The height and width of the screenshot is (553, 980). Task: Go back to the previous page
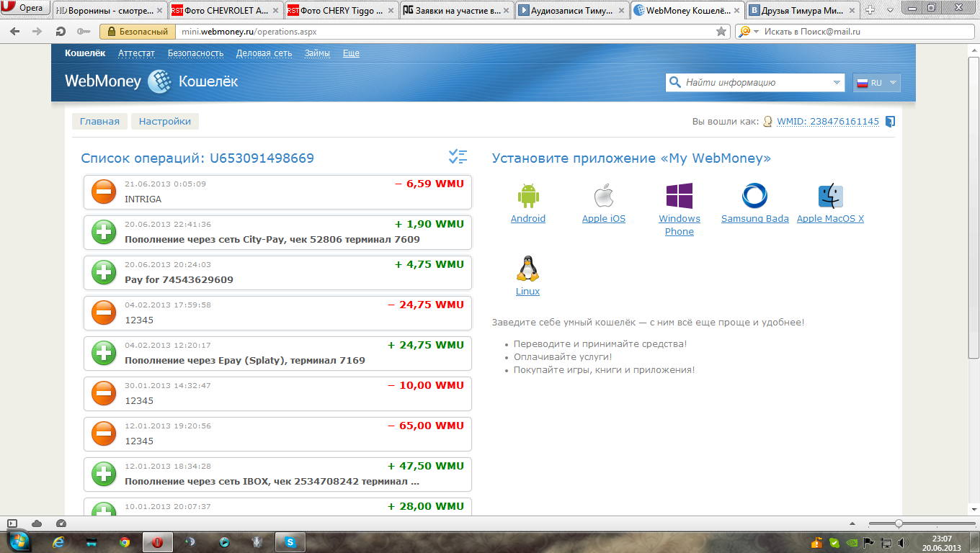coord(17,32)
